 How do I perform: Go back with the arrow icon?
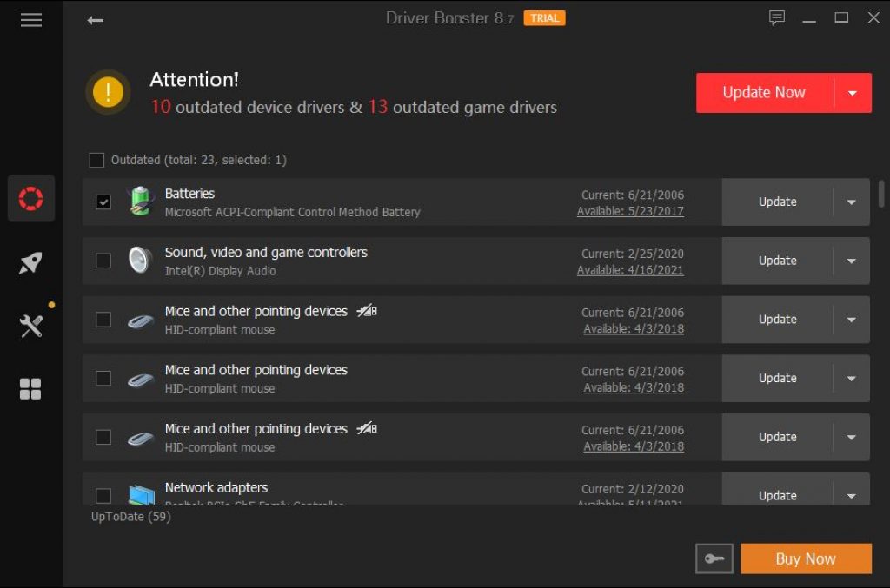pyautogui.click(x=95, y=21)
